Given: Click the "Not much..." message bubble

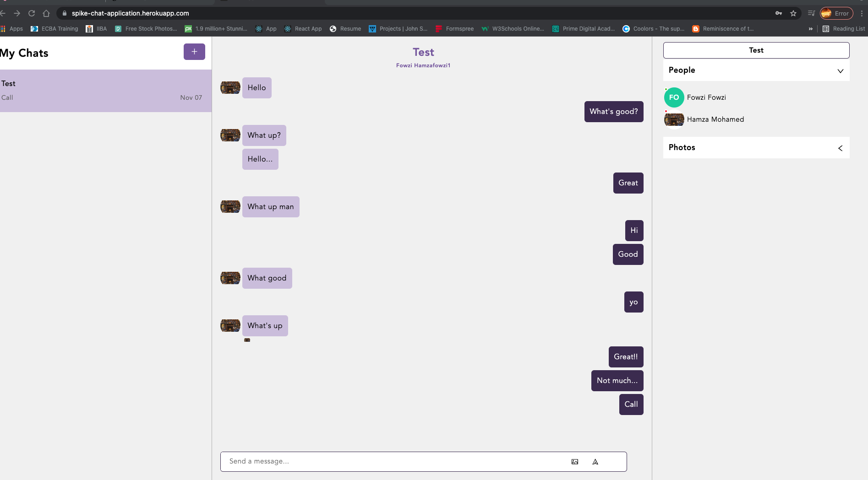Looking at the screenshot, I should [617, 381].
